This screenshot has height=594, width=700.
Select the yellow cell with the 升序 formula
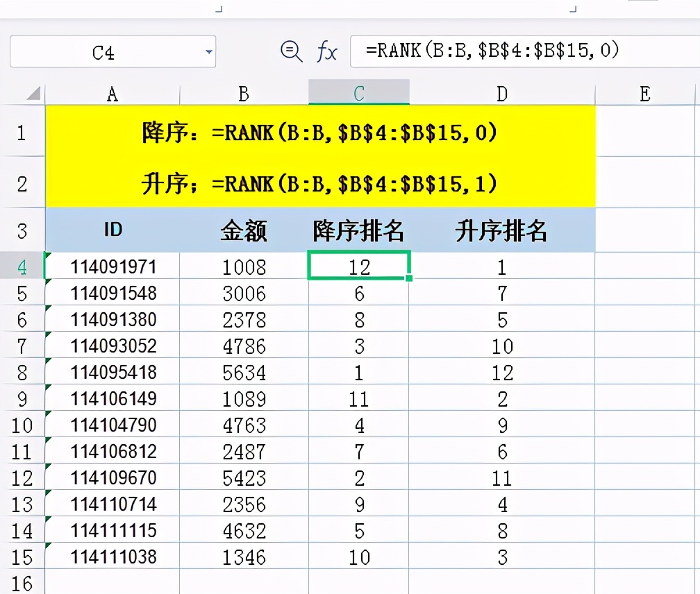pos(319,184)
